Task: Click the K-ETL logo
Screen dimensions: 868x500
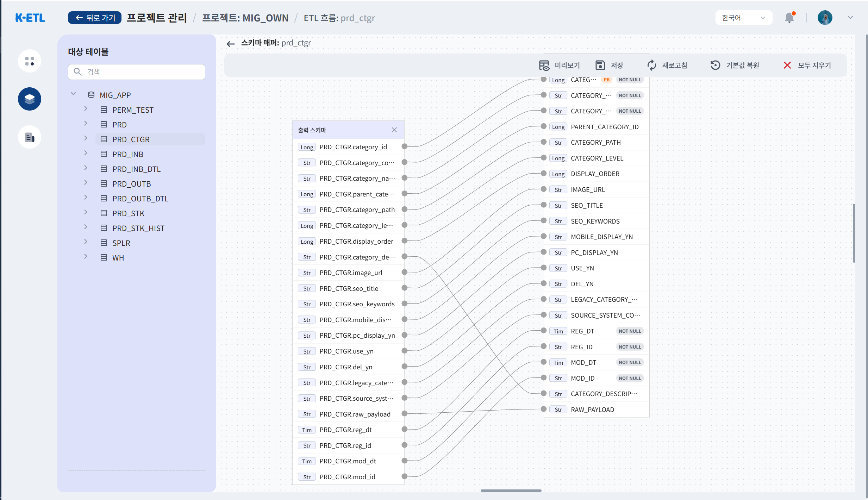Action: (30, 18)
